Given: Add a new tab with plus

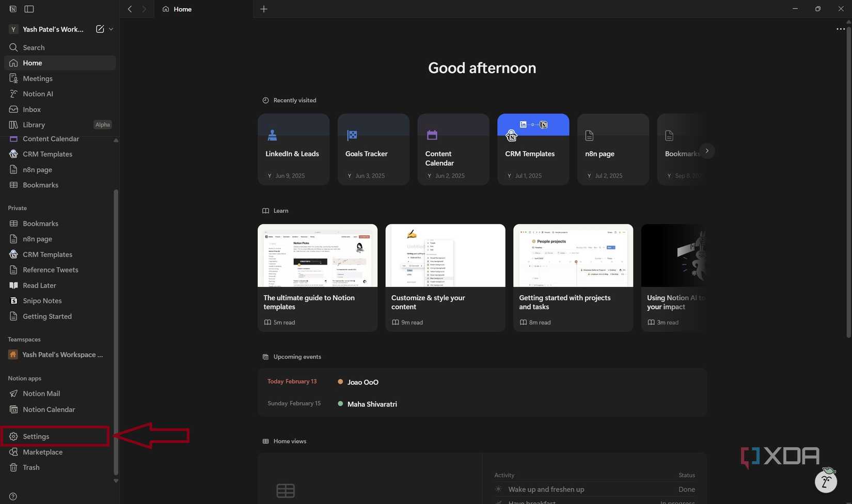Looking at the screenshot, I should tap(263, 9).
